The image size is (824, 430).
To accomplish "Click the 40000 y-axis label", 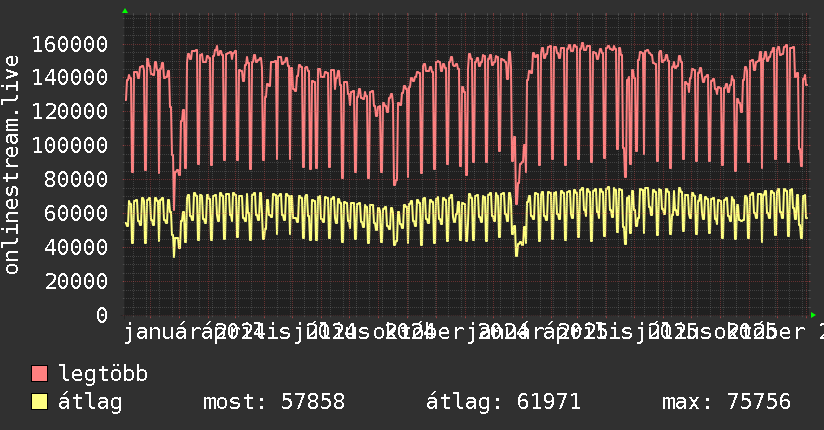I will 77,248.
